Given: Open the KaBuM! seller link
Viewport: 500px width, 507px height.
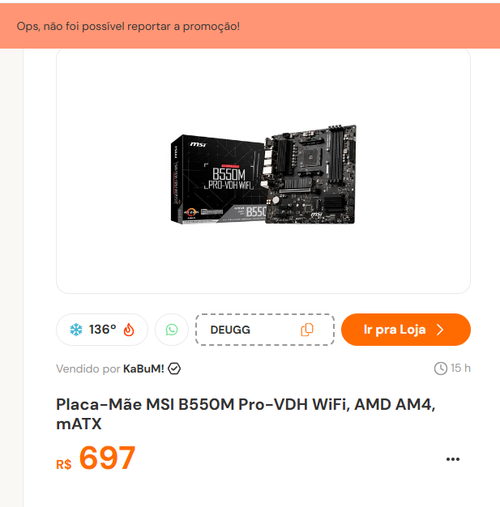Looking at the screenshot, I should pyautogui.click(x=144, y=369).
